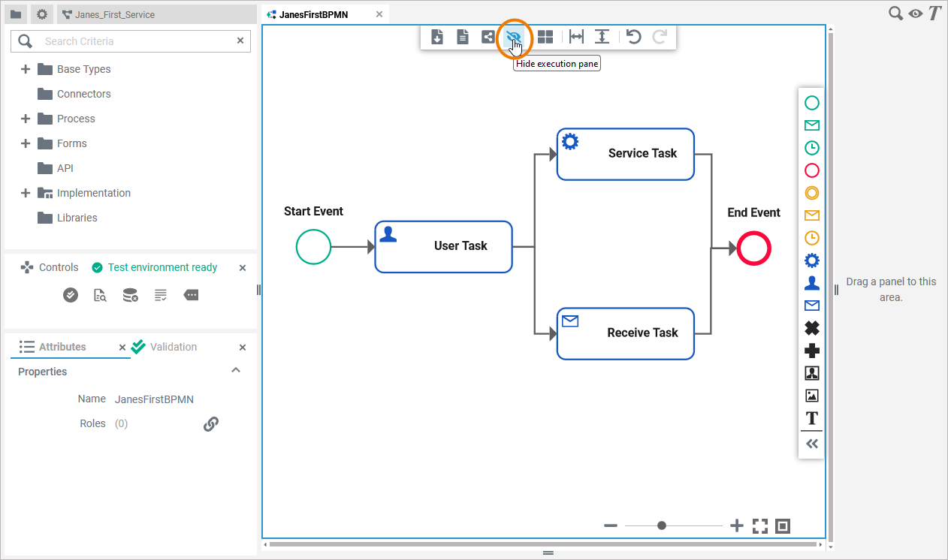Click the Hide execution pane eye icon
This screenshot has width=948, height=560.
point(514,37)
